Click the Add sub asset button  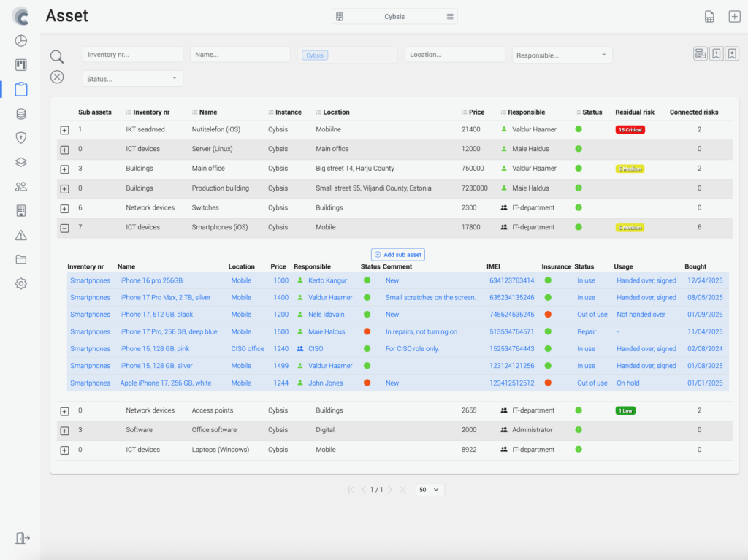point(398,254)
